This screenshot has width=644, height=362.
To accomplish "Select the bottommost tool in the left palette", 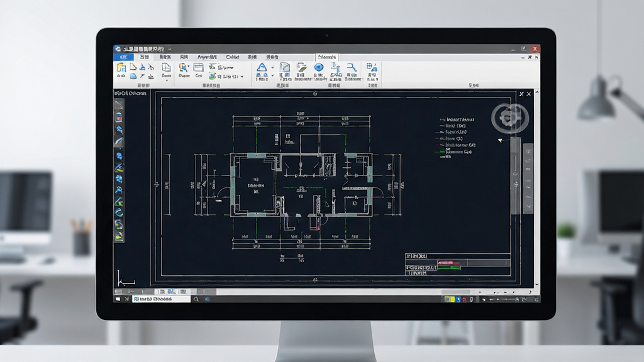I will pyautogui.click(x=119, y=236).
